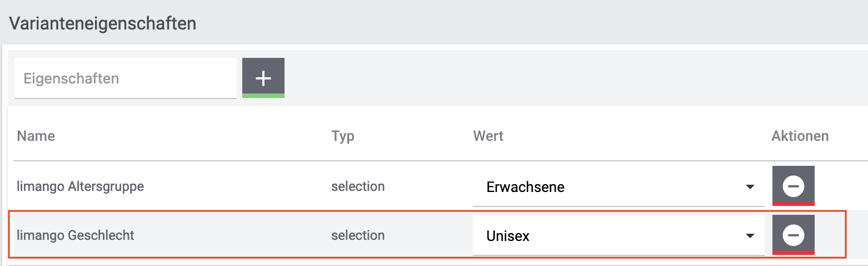This screenshot has width=868, height=266.
Task: Click the word Unisex in Geschlecht row
Action: click(x=508, y=236)
